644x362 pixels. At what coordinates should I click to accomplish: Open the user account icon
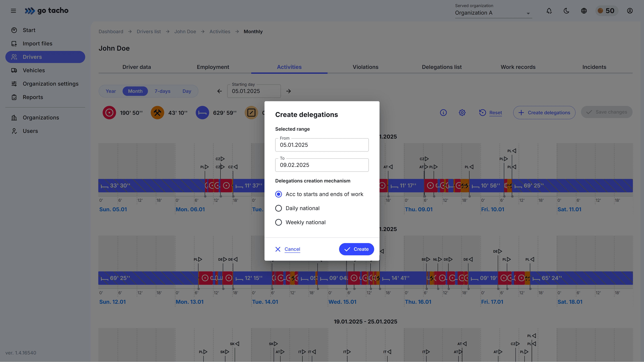(x=630, y=11)
